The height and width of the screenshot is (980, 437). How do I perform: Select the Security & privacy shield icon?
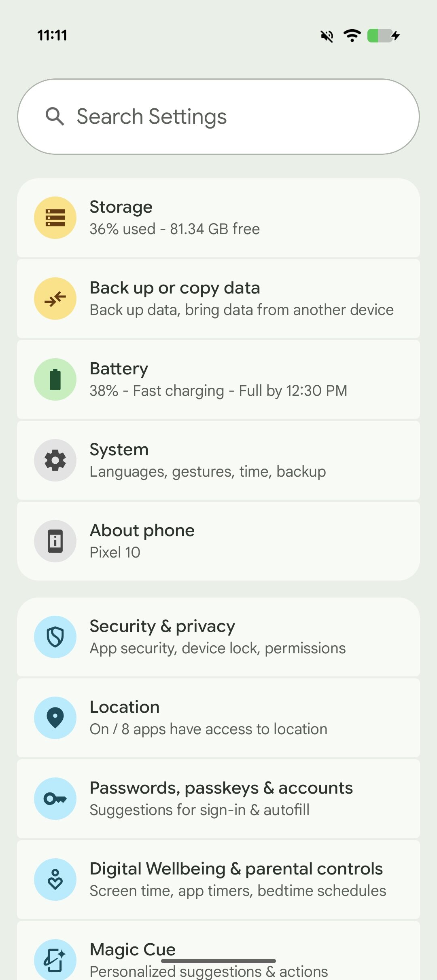(x=55, y=636)
